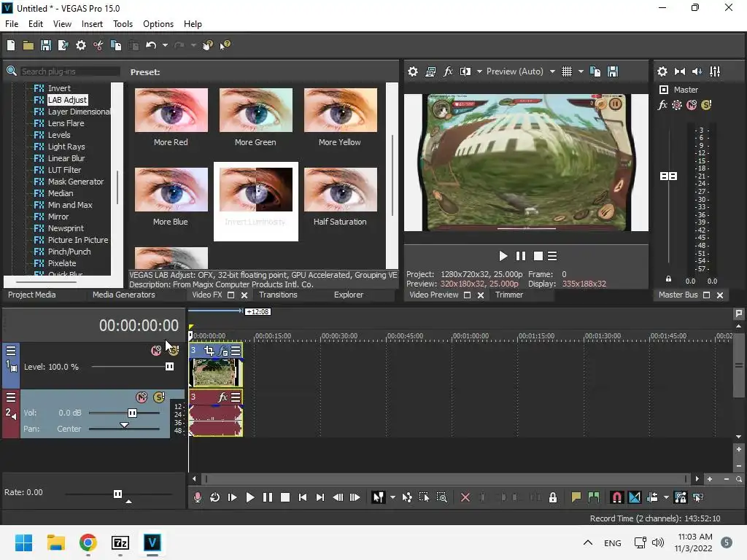
Task: Adjust playback Rate slider
Action: (117, 494)
